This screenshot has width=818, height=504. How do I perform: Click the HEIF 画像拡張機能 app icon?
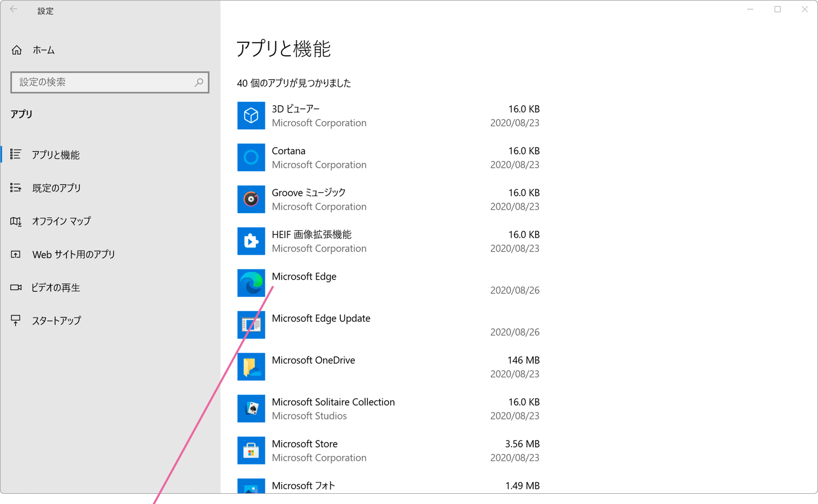[251, 241]
